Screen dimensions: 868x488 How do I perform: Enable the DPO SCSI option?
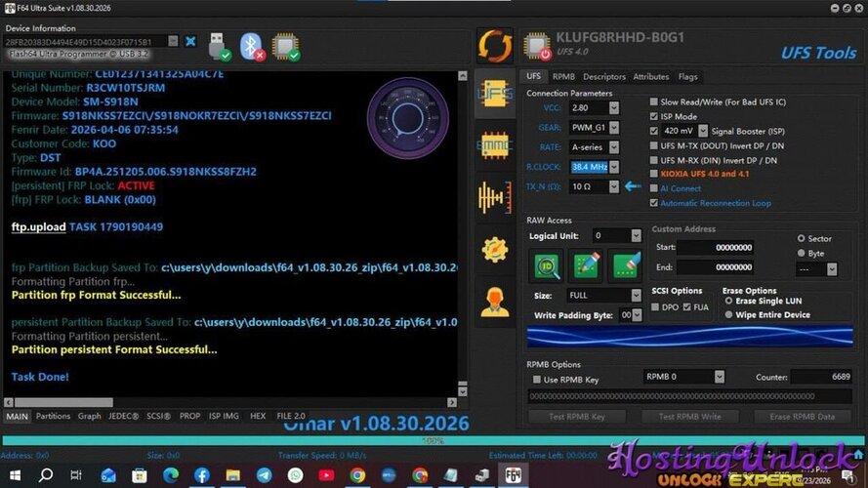coord(655,307)
